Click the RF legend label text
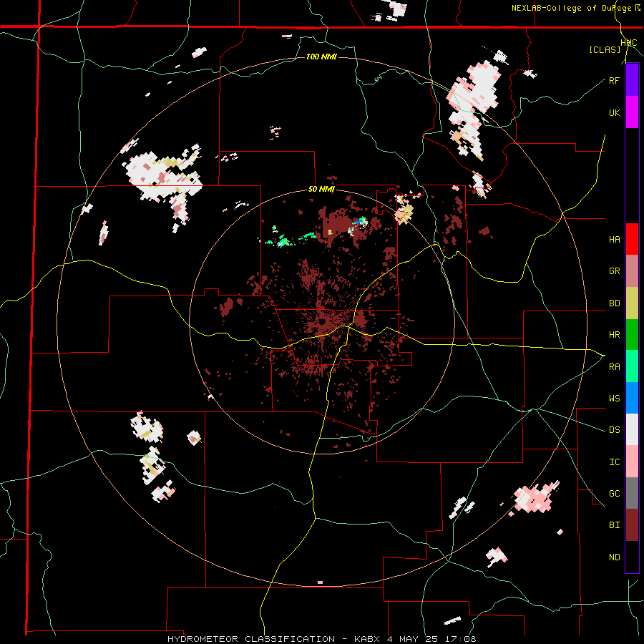Screen dimensions: 644x644 [x=614, y=80]
